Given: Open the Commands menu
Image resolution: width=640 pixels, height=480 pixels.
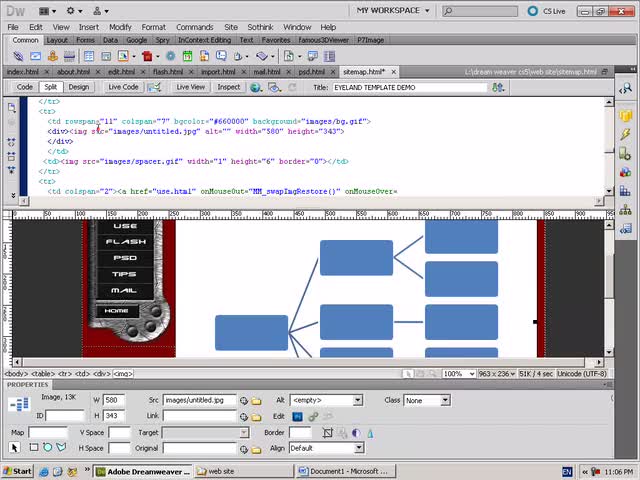Looking at the screenshot, I should pos(194,27).
